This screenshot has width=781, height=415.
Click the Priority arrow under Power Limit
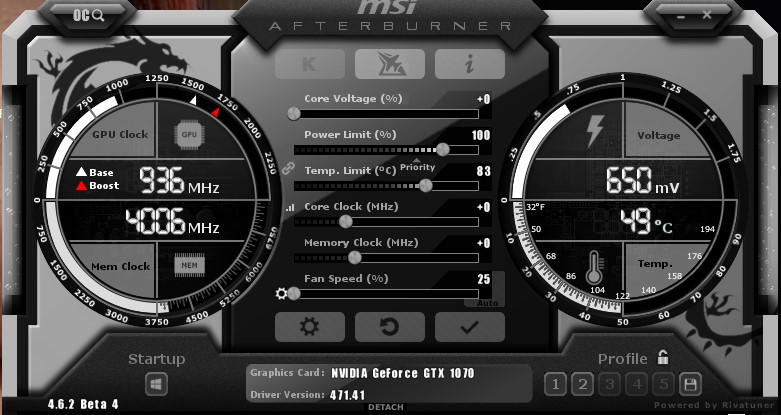[417, 160]
